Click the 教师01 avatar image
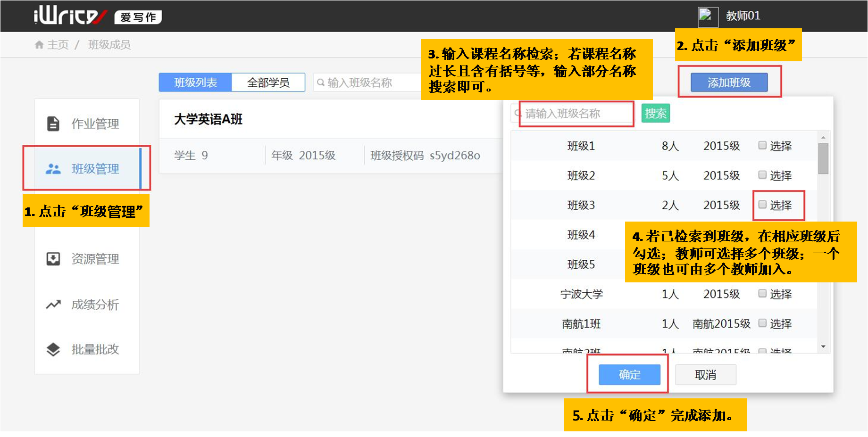 point(707,16)
